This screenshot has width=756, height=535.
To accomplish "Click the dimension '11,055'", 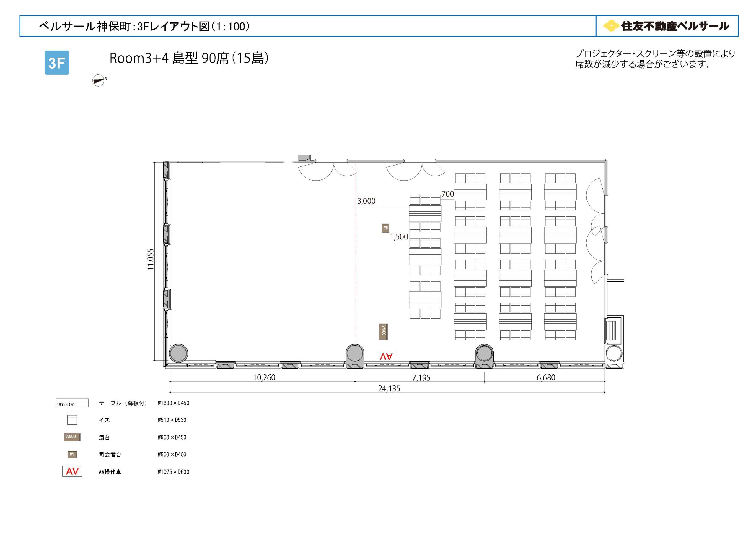I will [151, 260].
